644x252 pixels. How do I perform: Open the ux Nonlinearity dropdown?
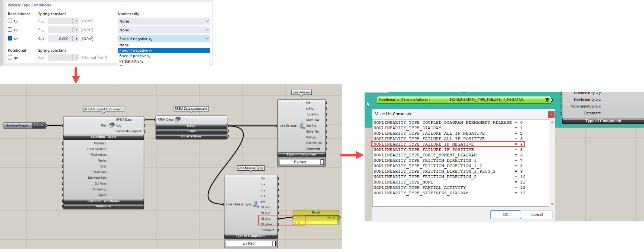pyautogui.click(x=164, y=21)
